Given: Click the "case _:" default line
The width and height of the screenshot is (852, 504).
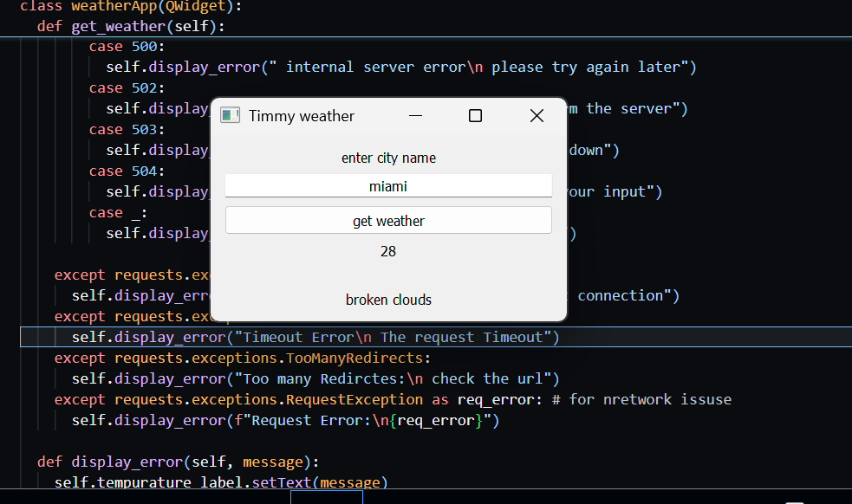Looking at the screenshot, I should [x=118, y=213].
